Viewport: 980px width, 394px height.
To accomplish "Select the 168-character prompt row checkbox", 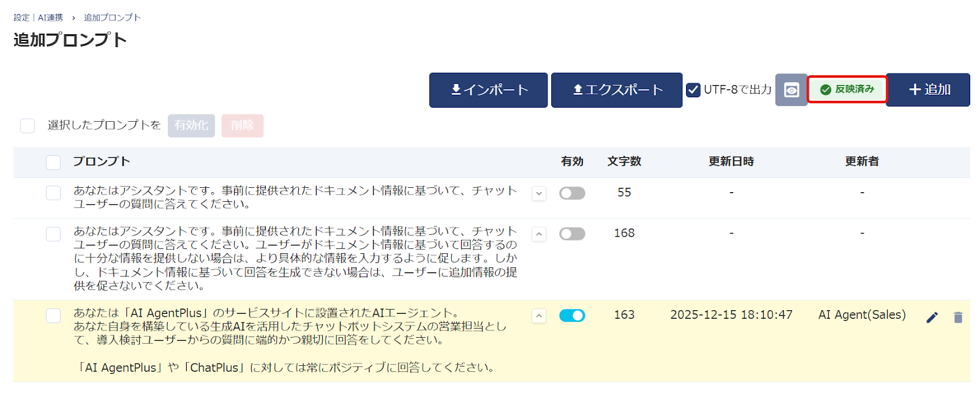I will click(x=53, y=234).
